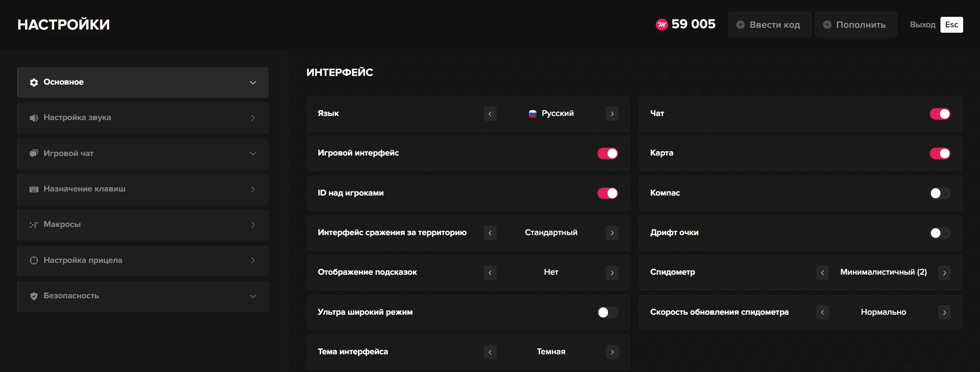Disable the Чат toggle

940,114
